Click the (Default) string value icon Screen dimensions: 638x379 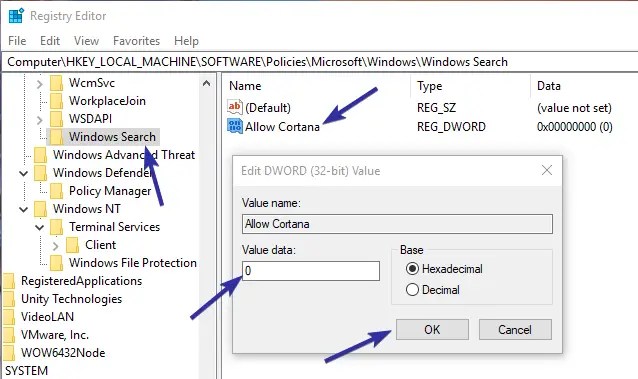[235, 107]
